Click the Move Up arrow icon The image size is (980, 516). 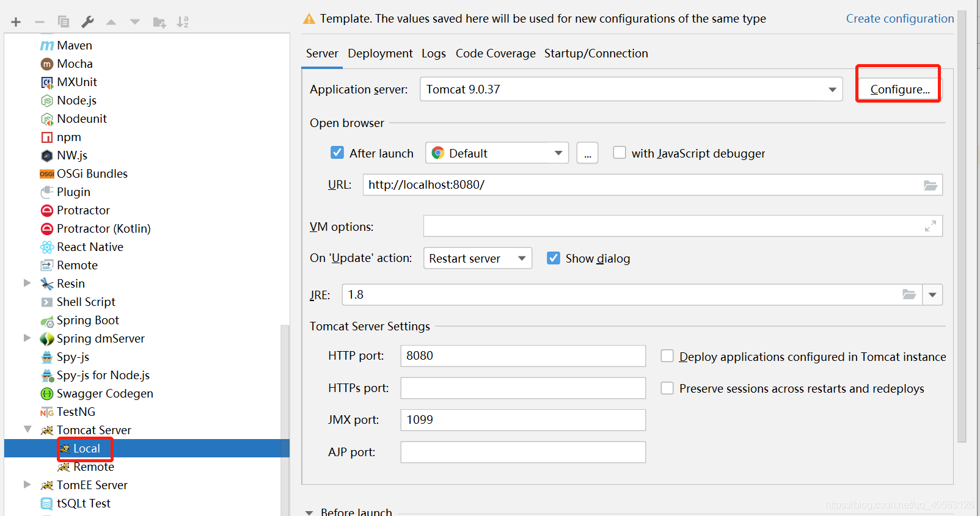click(111, 22)
